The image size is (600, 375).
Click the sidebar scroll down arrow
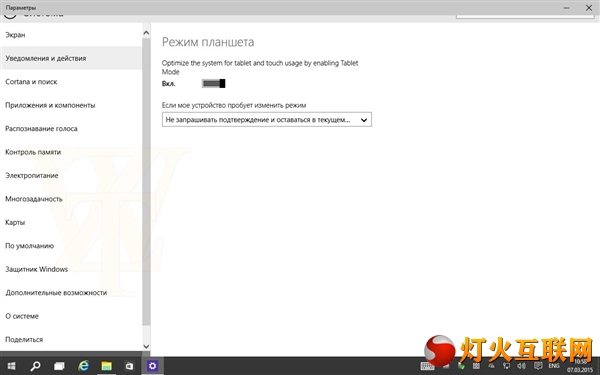point(146,346)
